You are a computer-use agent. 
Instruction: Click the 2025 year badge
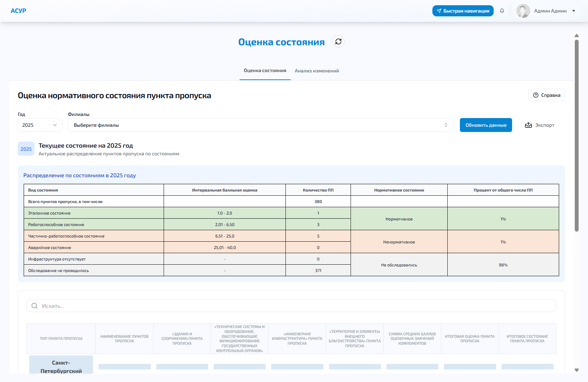[26, 149]
